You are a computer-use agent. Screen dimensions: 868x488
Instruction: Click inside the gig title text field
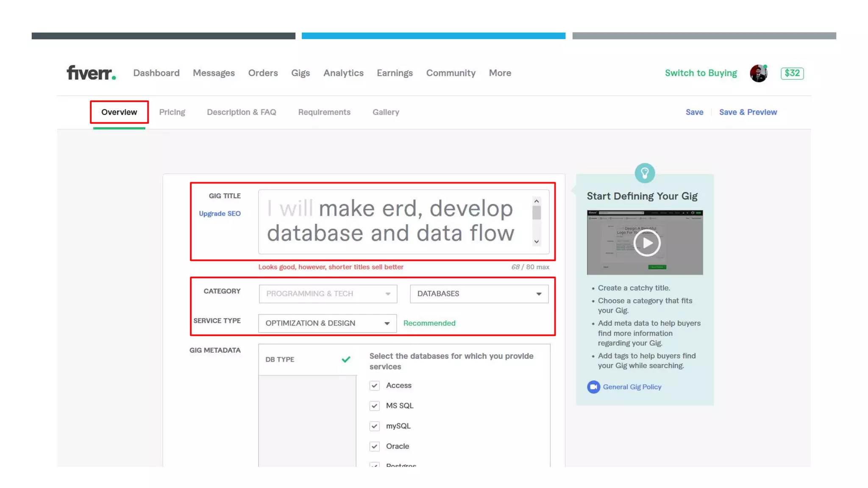[394, 221]
